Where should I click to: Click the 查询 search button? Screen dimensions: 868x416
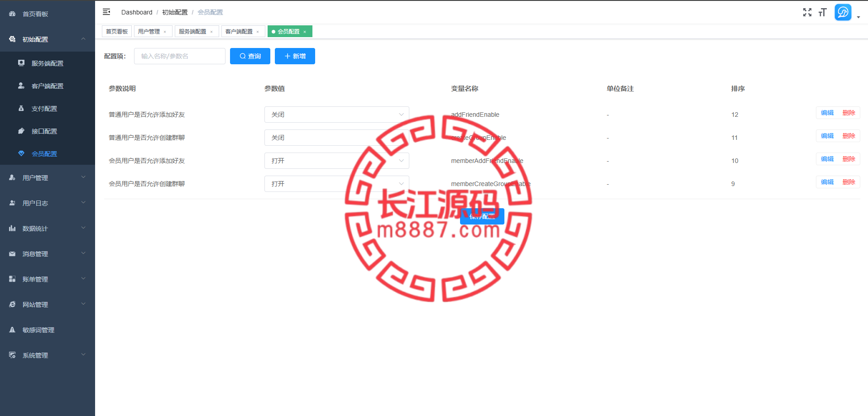250,56
